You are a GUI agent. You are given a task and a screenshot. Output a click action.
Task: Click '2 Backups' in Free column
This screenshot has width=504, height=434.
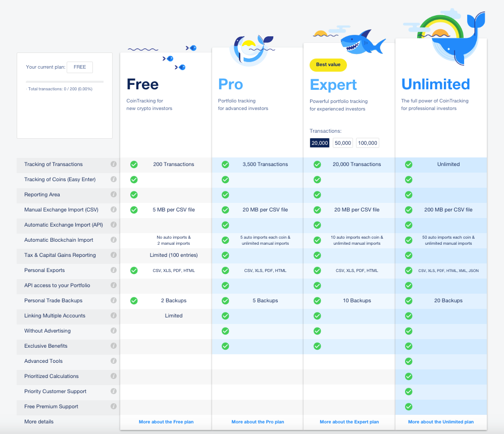174,300
